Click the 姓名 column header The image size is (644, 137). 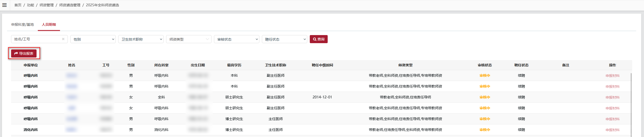pyautogui.click(x=72, y=65)
